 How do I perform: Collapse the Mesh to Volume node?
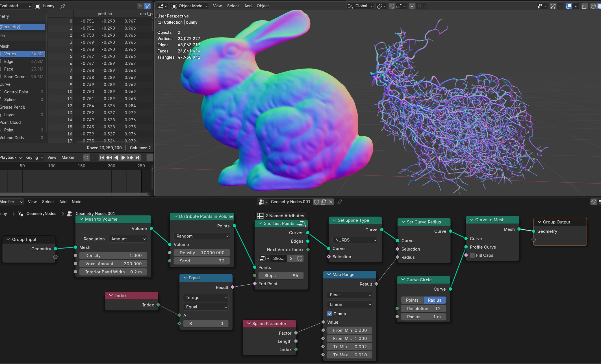(x=81, y=219)
